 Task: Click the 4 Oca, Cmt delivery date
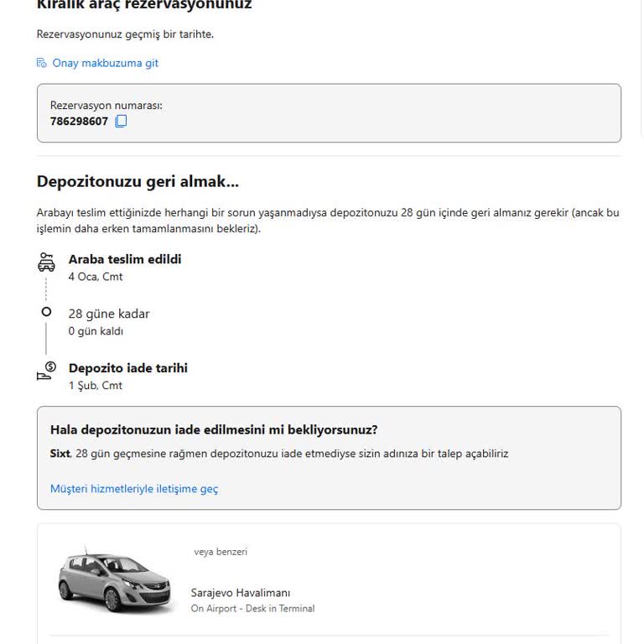[x=96, y=277]
